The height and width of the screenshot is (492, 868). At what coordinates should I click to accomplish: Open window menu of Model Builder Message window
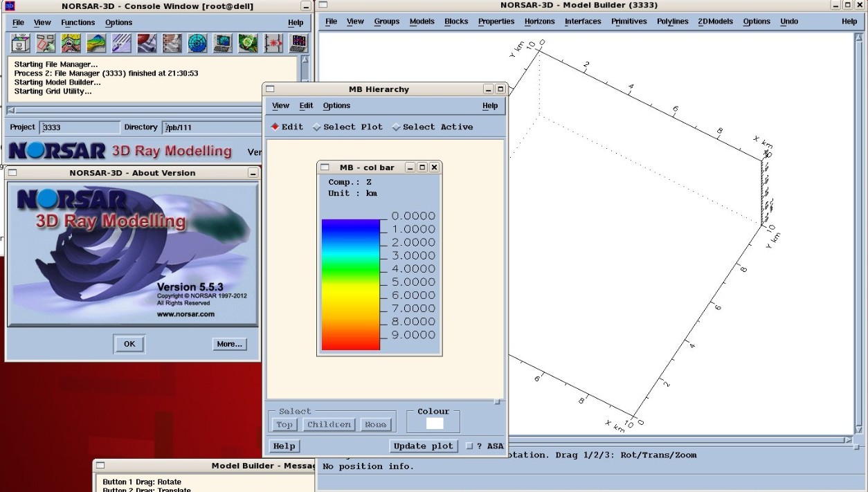pos(100,466)
